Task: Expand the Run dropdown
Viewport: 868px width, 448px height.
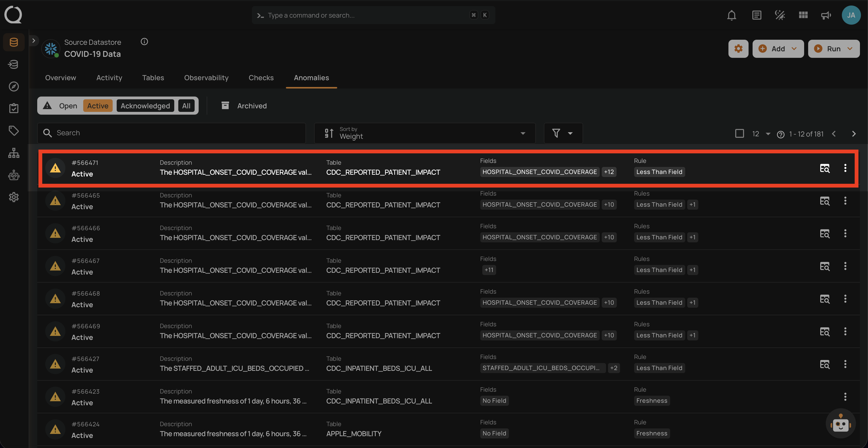Action: 834,49
